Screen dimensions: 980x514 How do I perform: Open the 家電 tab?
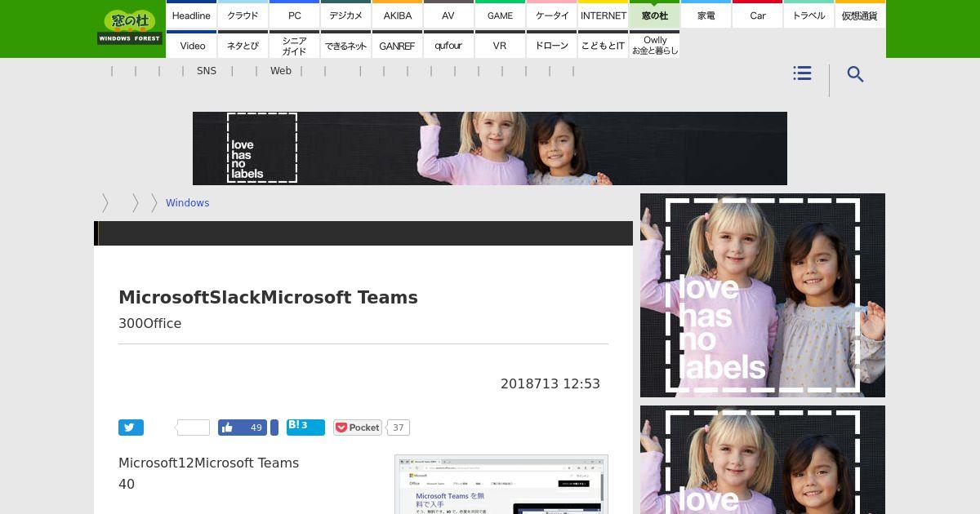pyautogui.click(x=706, y=15)
